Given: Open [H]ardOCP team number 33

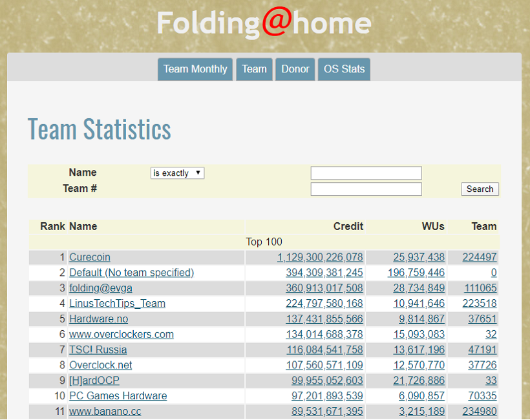Looking at the screenshot, I should [x=491, y=381].
